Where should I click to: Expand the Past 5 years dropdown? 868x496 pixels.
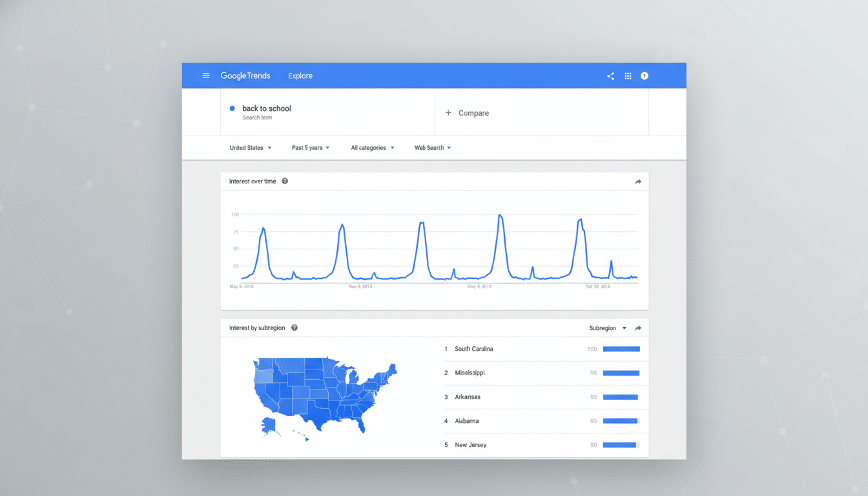pyautogui.click(x=310, y=148)
